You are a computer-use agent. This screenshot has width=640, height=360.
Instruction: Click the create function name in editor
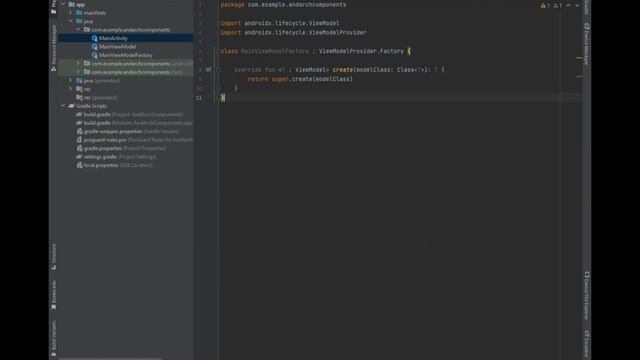[342, 70]
